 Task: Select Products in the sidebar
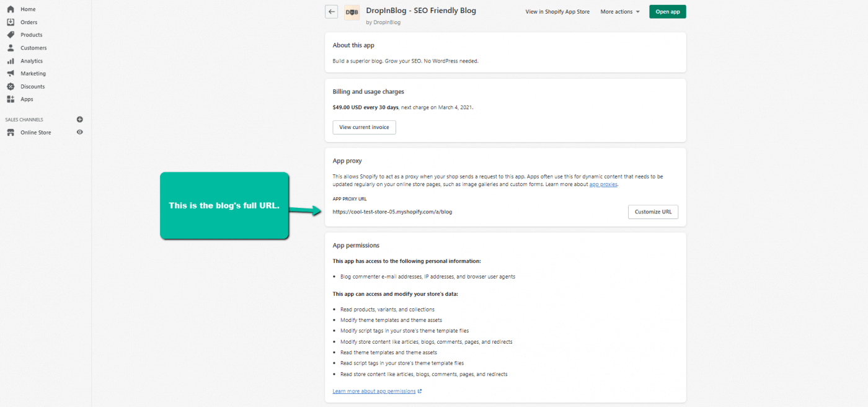pos(32,35)
